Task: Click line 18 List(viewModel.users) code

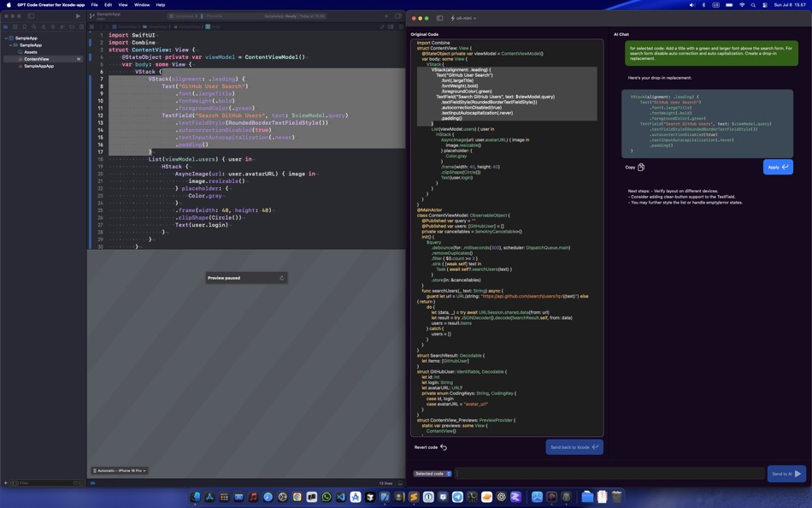Action: point(200,159)
